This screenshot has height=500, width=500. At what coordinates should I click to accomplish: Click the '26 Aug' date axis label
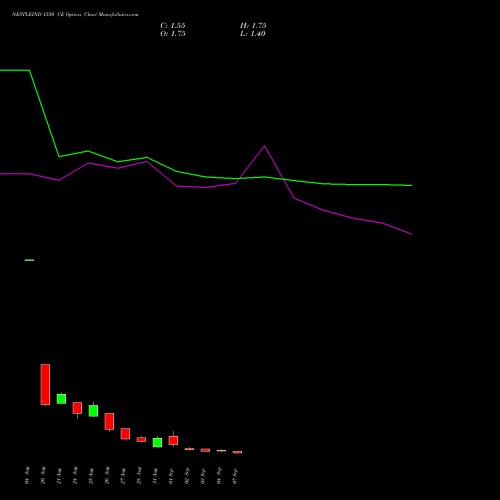[x=107, y=475]
